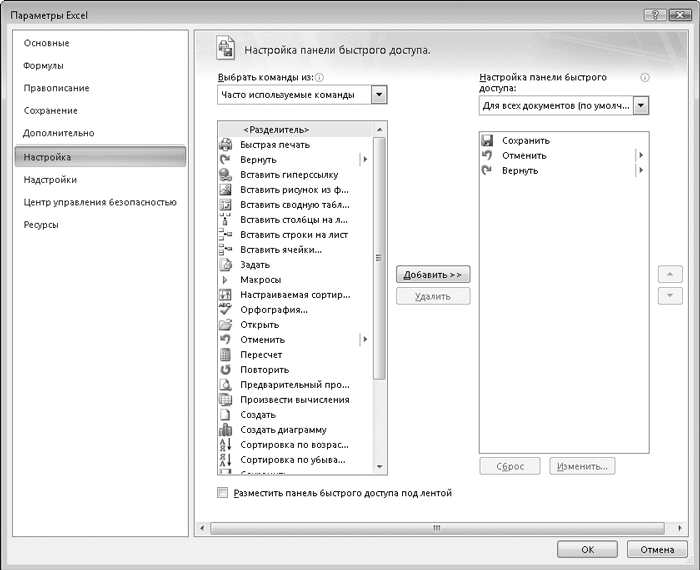Enable placing quick access toolbar under ribbon
The height and width of the screenshot is (570, 700).
pos(222,493)
